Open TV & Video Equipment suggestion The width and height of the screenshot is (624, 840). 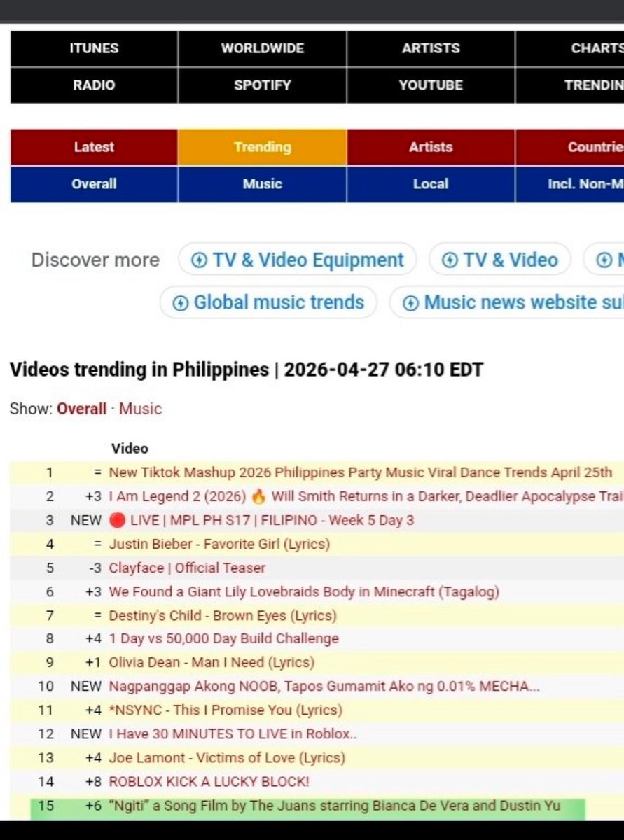(298, 260)
